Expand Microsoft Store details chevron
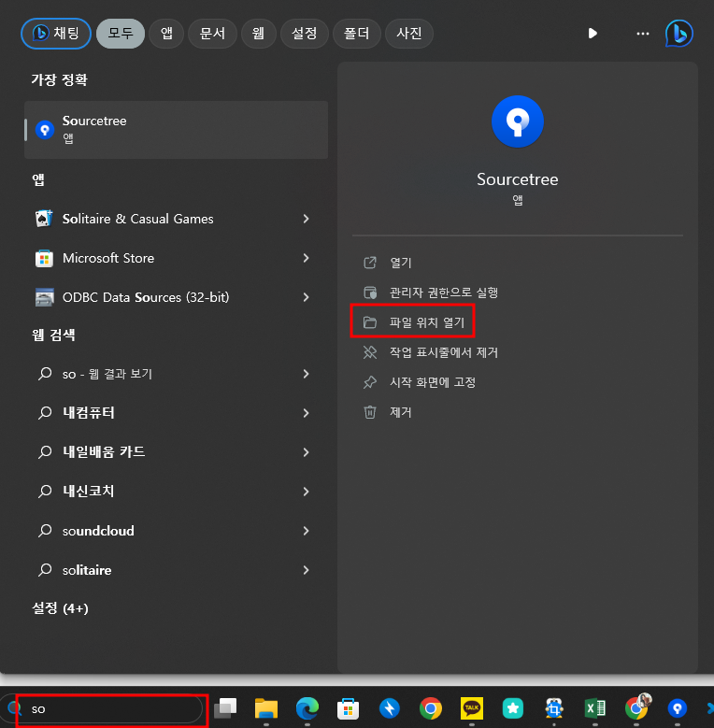The height and width of the screenshot is (728, 714). (x=306, y=258)
